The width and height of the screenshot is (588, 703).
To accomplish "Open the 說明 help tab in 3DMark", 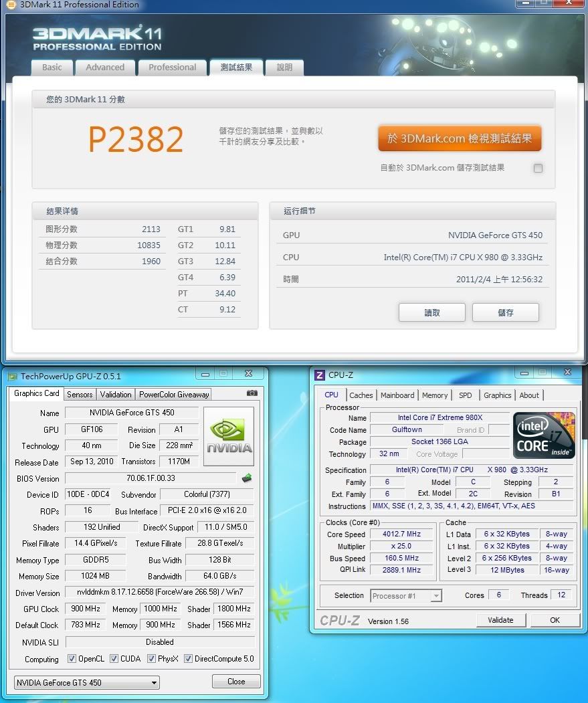I will click(284, 68).
